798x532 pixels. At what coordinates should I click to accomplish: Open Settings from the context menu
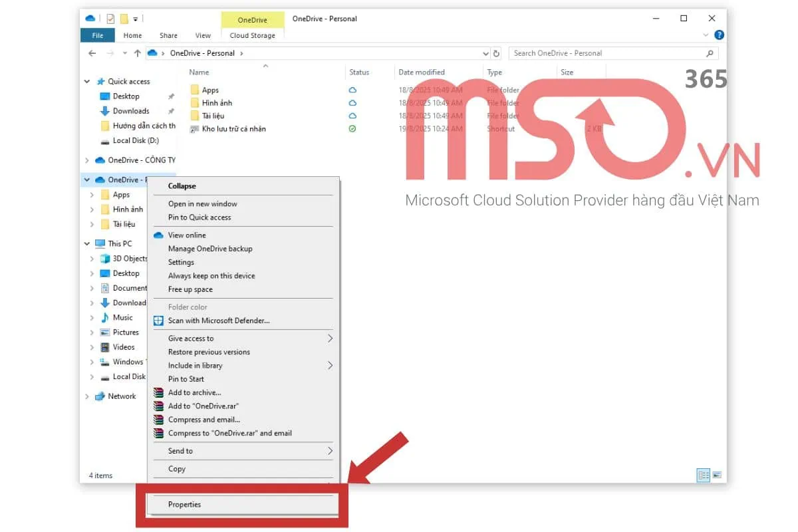click(243, 262)
